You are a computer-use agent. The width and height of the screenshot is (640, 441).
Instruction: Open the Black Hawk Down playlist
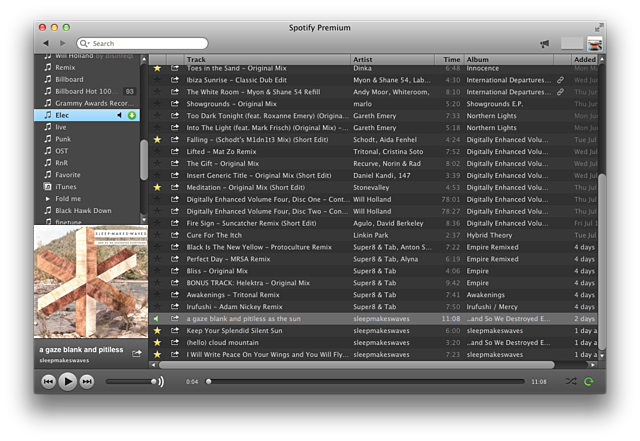coord(87,211)
